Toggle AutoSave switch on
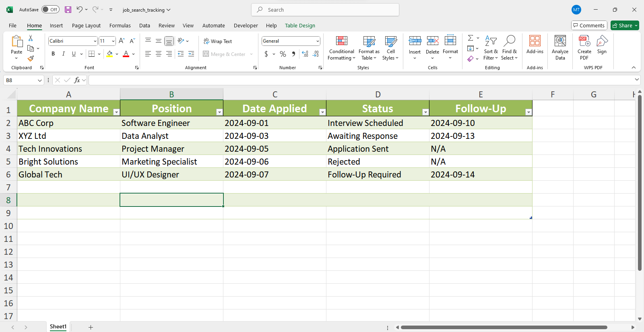 (x=51, y=10)
